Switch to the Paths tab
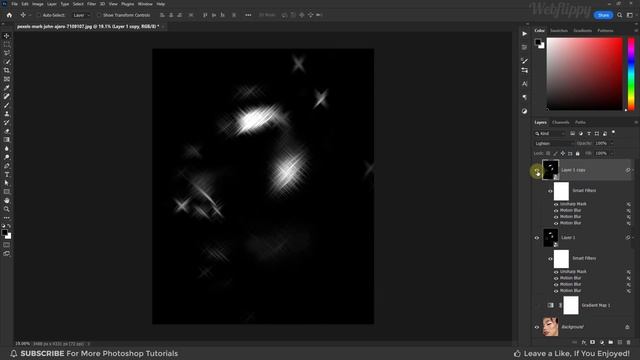640x360 pixels. click(580, 122)
